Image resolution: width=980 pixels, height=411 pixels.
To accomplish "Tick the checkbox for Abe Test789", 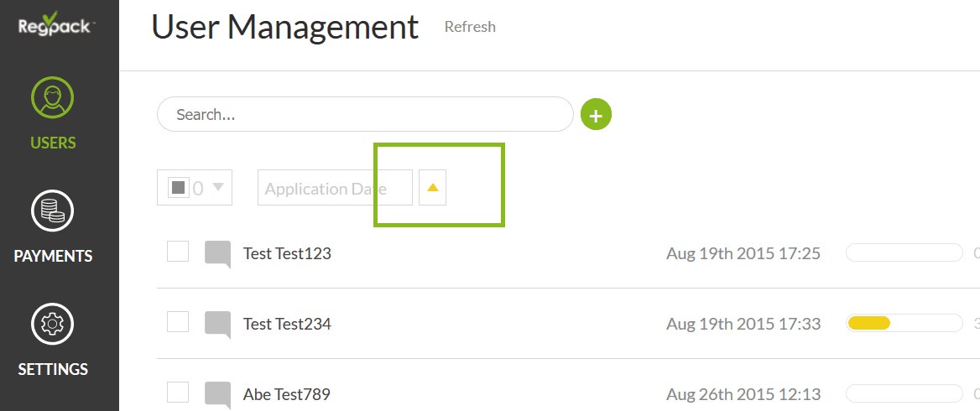I will coord(178,392).
